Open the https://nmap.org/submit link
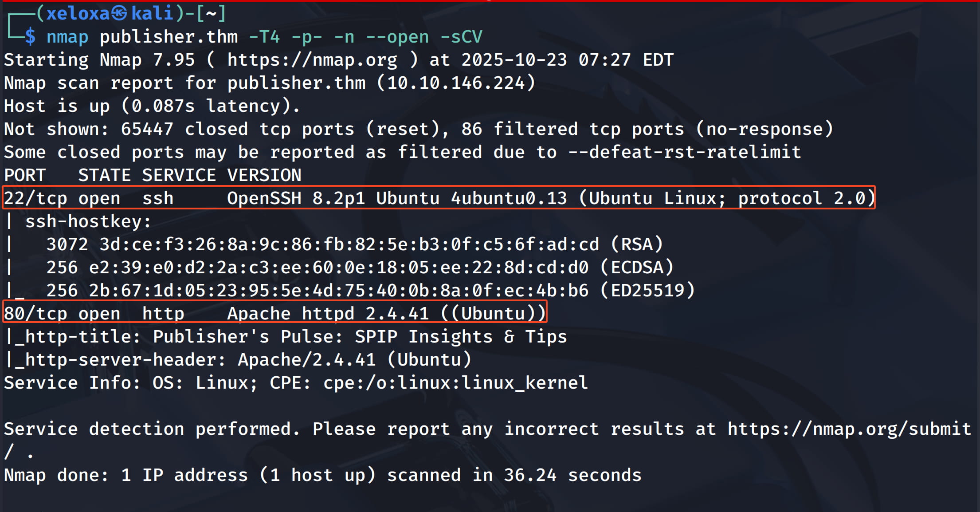The width and height of the screenshot is (980, 512). pyautogui.click(x=849, y=429)
